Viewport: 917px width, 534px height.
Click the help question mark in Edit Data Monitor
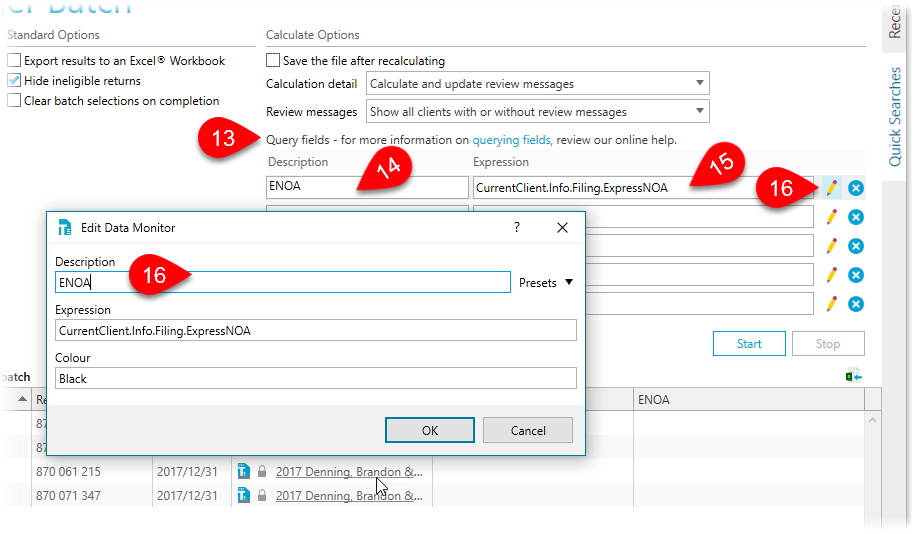[516, 227]
